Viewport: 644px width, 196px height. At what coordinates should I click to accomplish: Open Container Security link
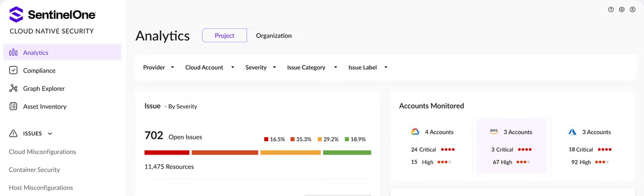pos(34,170)
